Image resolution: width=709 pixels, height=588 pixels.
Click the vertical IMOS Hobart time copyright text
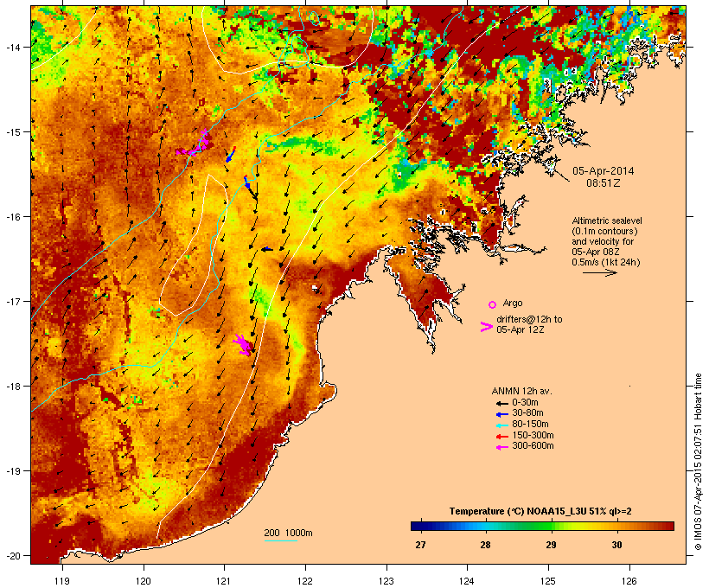(698, 462)
